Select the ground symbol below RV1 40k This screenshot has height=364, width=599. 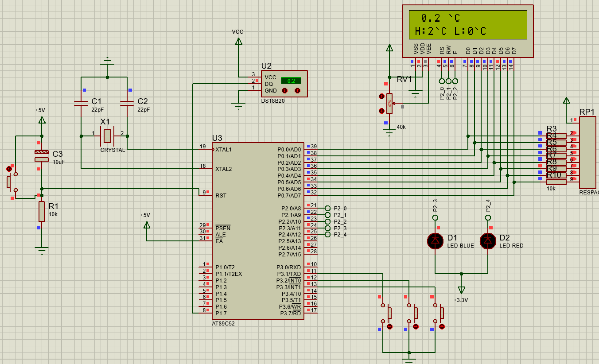pos(389,132)
